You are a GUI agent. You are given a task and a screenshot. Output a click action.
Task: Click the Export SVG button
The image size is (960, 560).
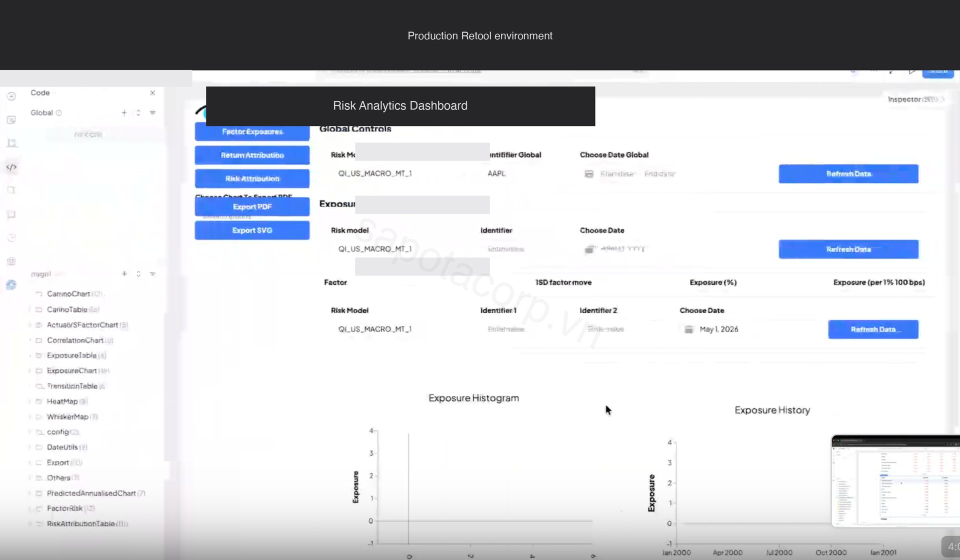coord(252,230)
